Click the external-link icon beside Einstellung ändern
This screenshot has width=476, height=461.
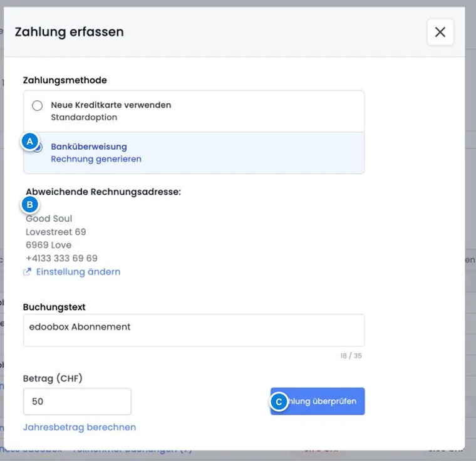27,272
